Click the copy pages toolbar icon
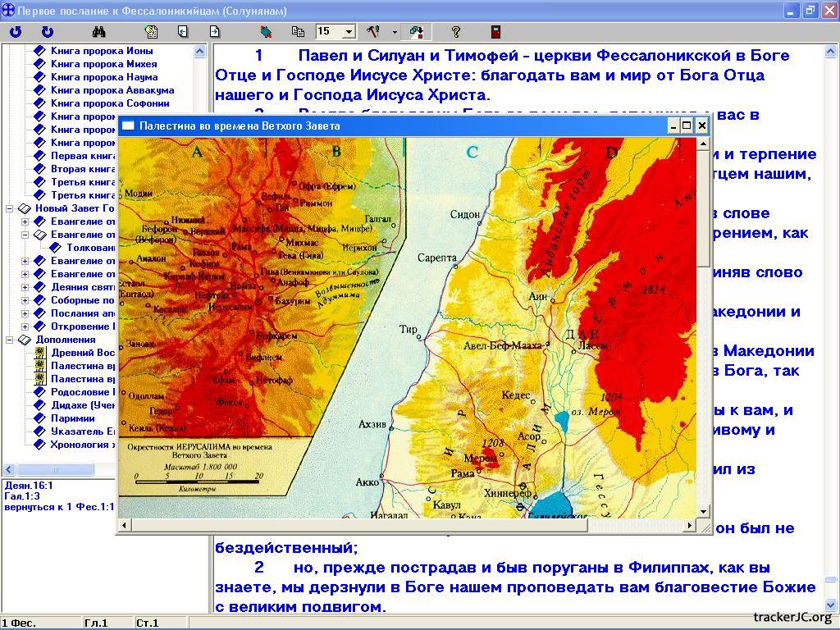Viewport: 840px width, 630px height. 298,32
